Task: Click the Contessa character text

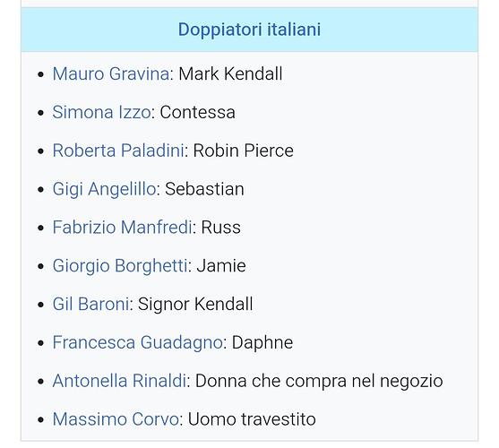Action: (x=198, y=112)
